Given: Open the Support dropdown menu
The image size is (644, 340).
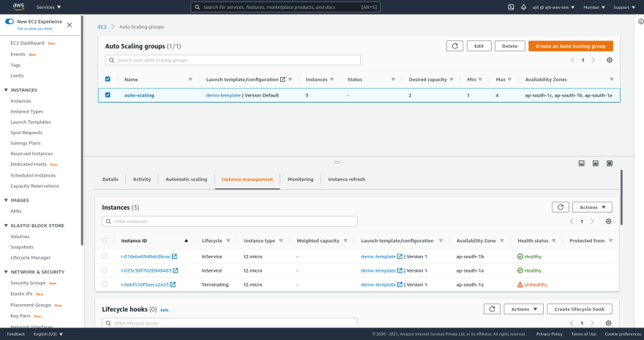Looking at the screenshot, I should point(624,7).
